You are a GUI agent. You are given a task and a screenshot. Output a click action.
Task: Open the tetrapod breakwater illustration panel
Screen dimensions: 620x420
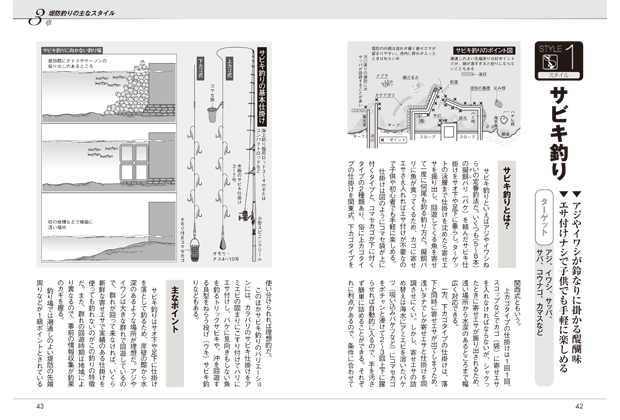109,89
